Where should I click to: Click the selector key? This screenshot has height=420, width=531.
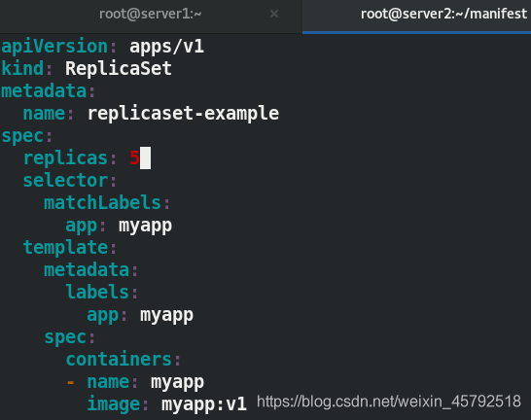pos(65,181)
